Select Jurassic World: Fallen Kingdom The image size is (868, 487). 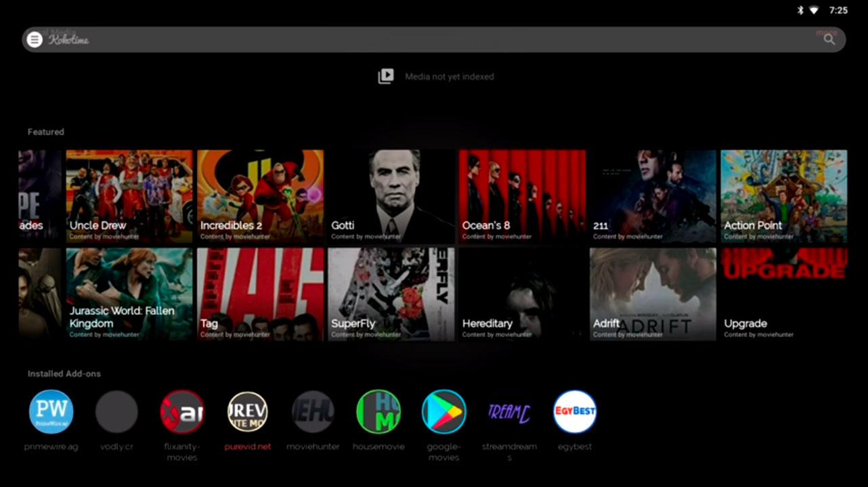click(x=129, y=294)
